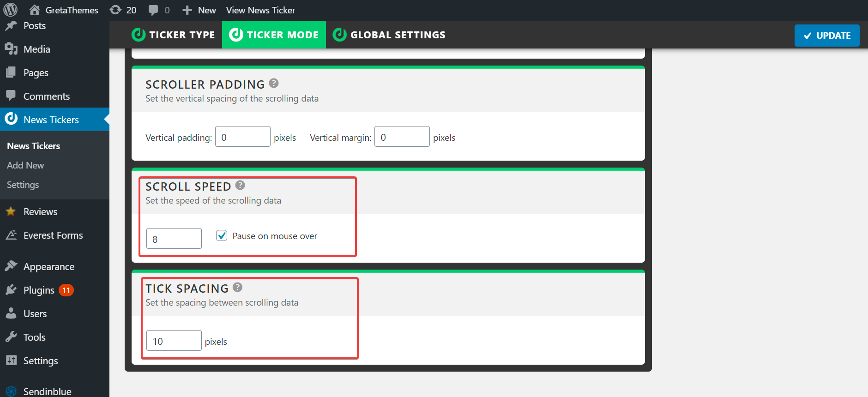Focus the Vertical padding input field
Viewport: 868px width, 397px height.
coord(243,137)
